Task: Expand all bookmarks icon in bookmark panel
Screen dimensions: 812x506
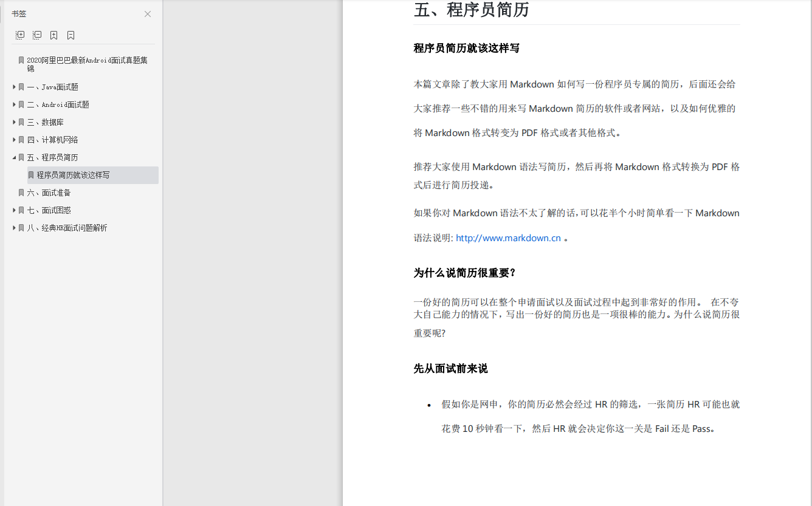Action: click(20, 35)
